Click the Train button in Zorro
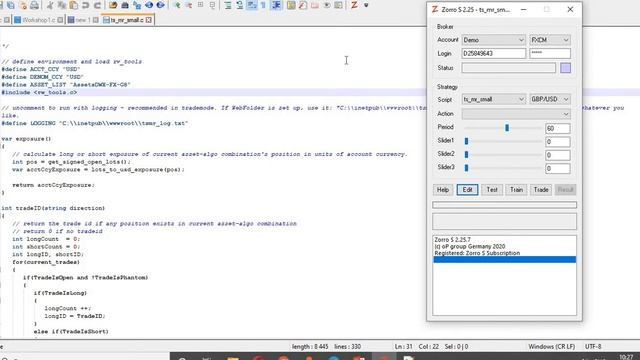Screen dimensions: 640x360 516,190
